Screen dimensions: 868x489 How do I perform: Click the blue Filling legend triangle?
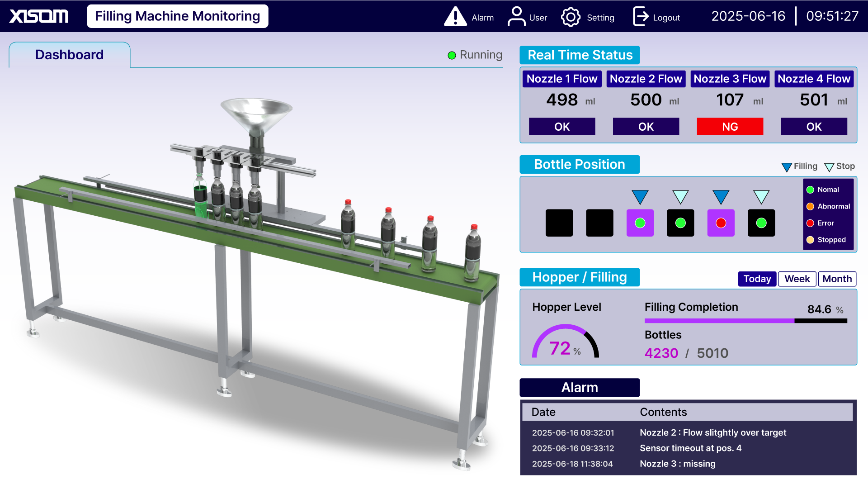[x=786, y=166]
